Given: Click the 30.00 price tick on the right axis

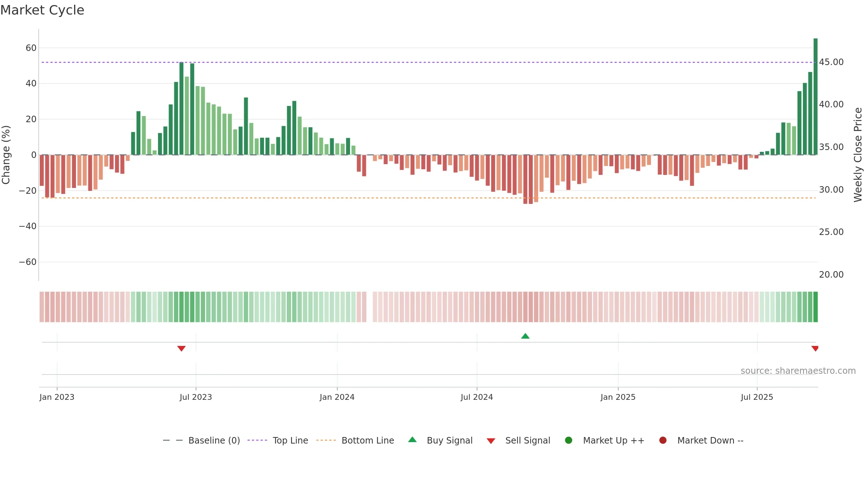Looking at the screenshot, I should coord(831,190).
